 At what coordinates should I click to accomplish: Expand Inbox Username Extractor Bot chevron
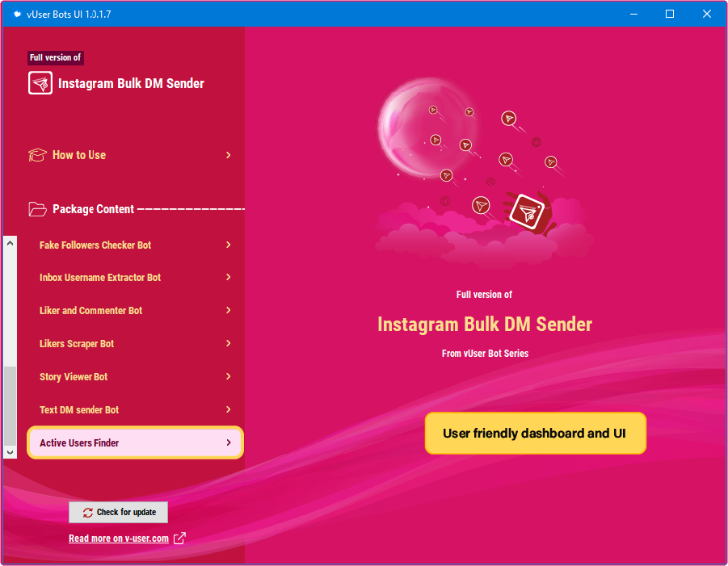point(229,277)
